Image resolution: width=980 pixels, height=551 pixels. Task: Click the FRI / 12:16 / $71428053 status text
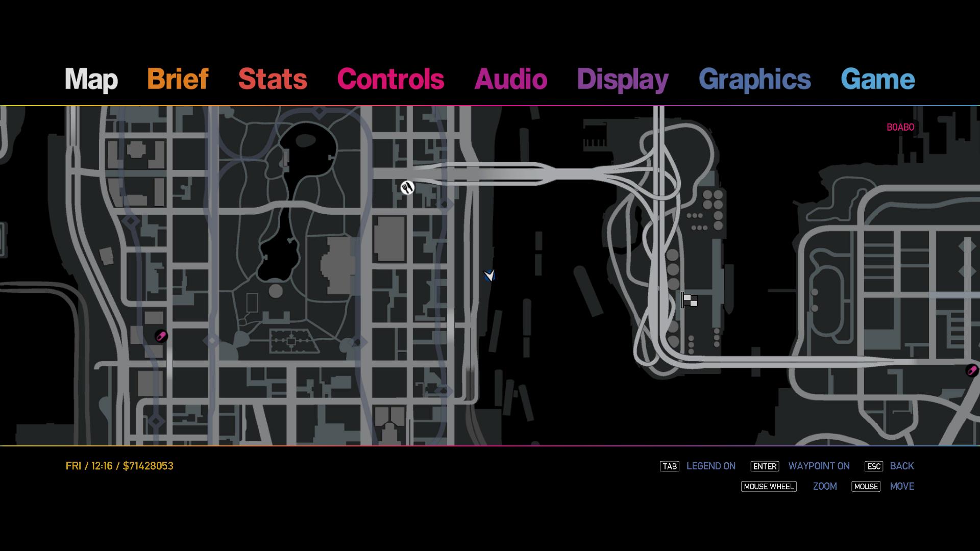tap(119, 466)
